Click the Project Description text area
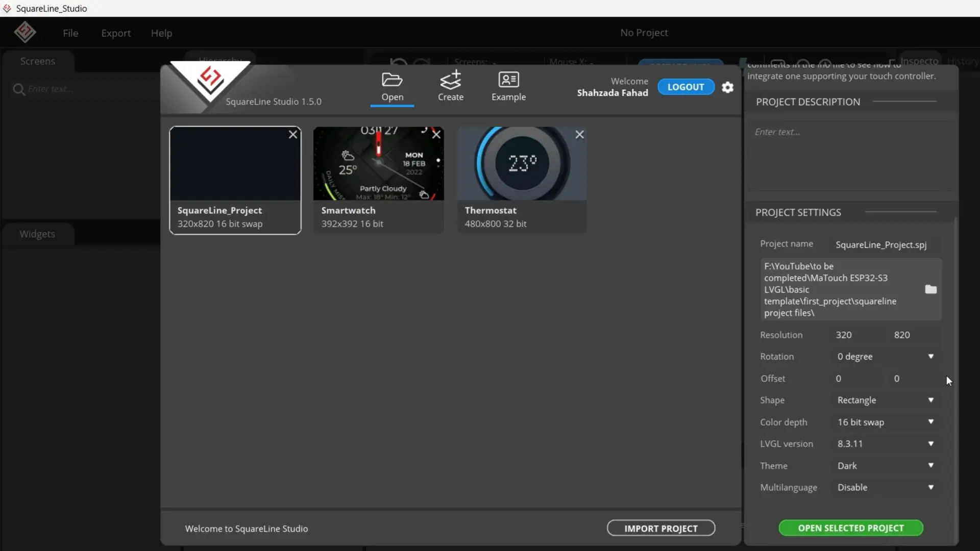 pyautogui.click(x=851, y=156)
